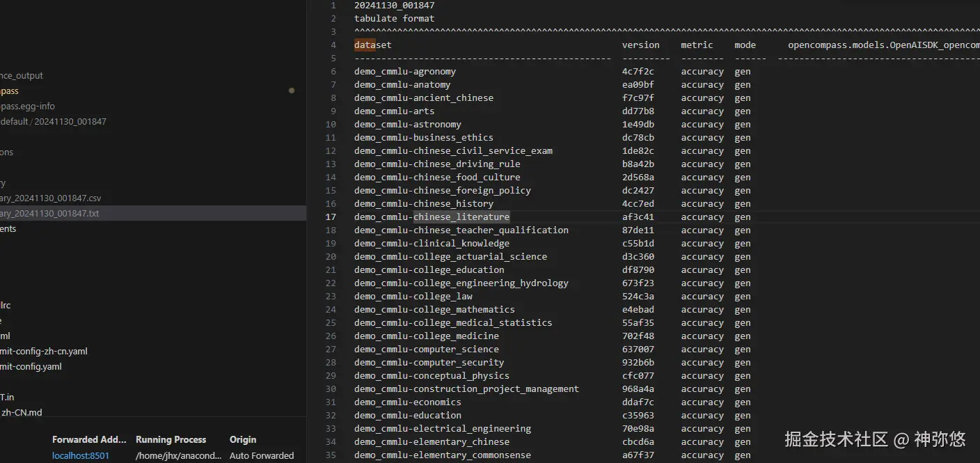The width and height of the screenshot is (980, 463).
Task: Click demo_cmmlu-arts dataset name
Action: pos(395,111)
